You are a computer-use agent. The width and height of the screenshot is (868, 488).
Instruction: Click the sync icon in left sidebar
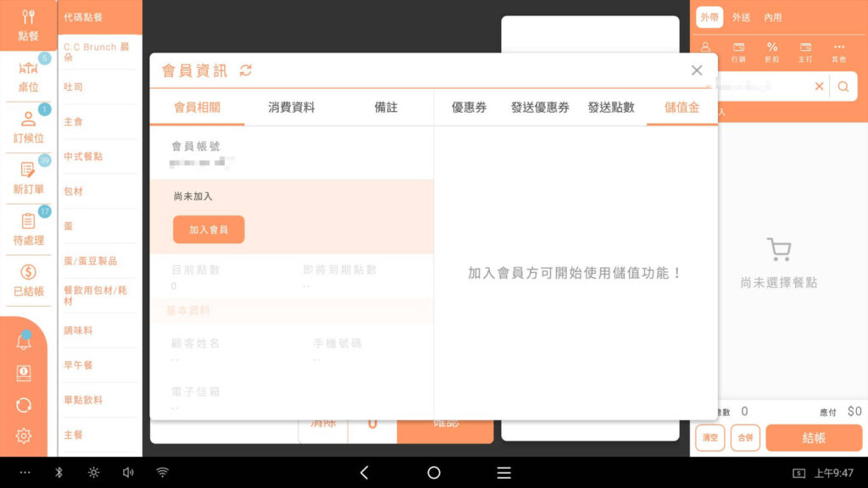(x=24, y=405)
